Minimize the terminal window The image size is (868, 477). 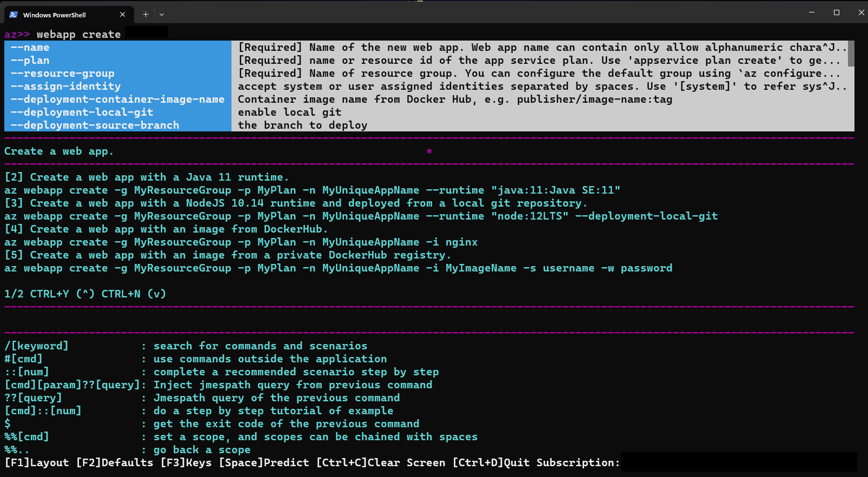(811, 12)
